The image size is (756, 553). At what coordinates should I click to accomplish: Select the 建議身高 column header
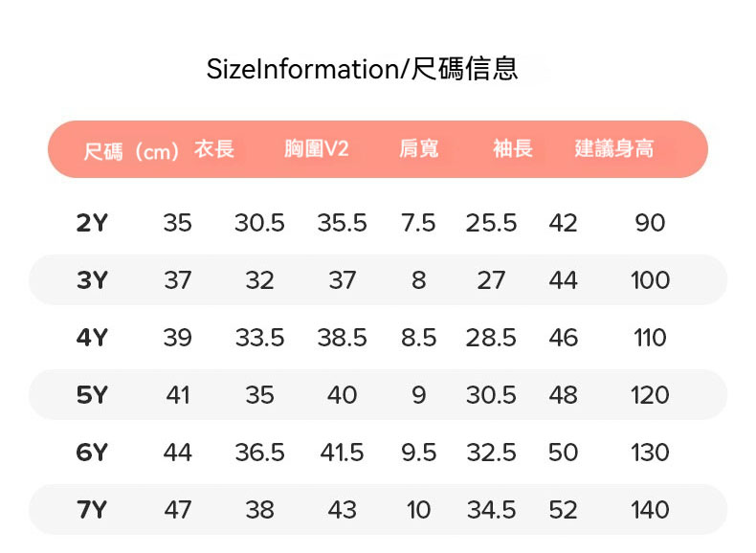pos(614,149)
